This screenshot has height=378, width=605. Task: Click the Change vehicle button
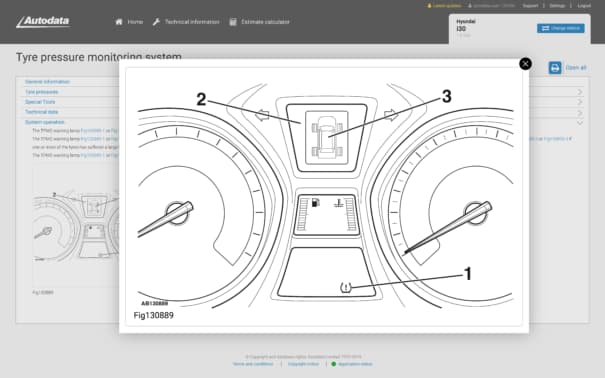(x=560, y=28)
